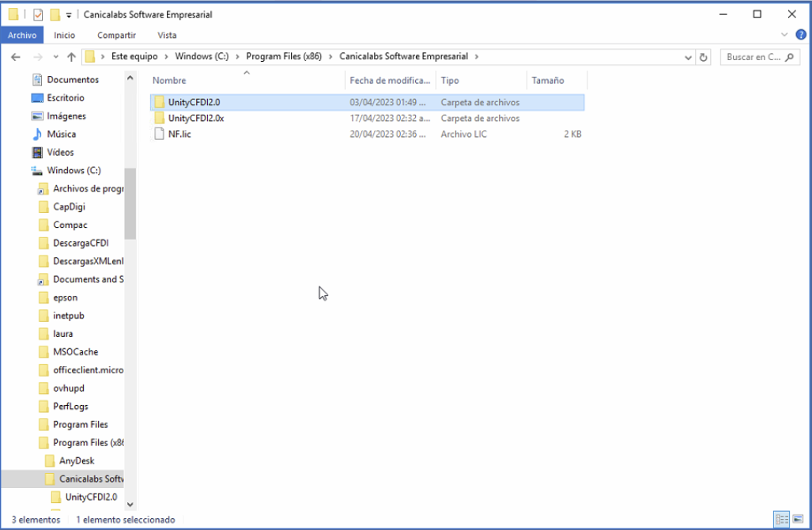Open Archivos de programa shortcut in tree
The width and height of the screenshot is (812, 530).
88,188
